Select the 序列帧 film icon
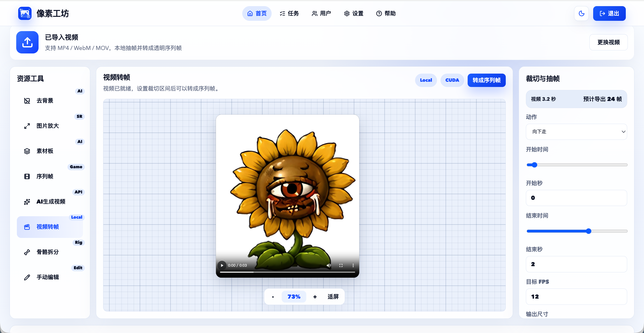 pos(27,177)
